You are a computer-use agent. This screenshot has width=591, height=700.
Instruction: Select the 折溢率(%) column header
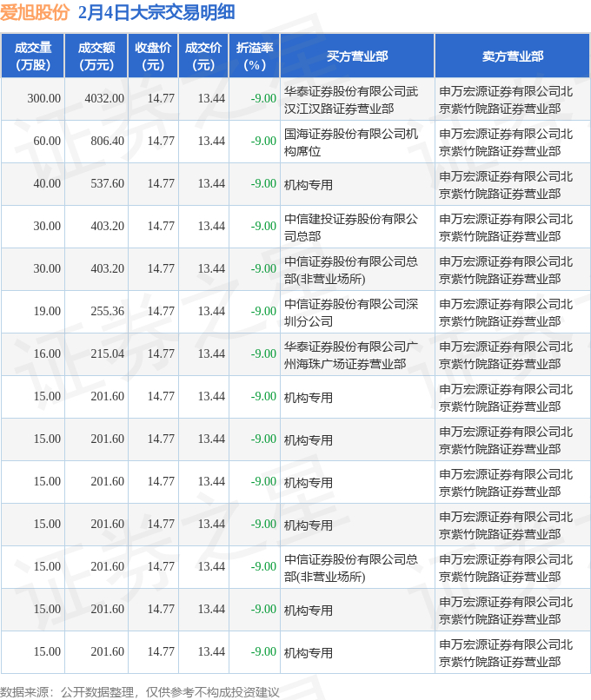[255, 56]
